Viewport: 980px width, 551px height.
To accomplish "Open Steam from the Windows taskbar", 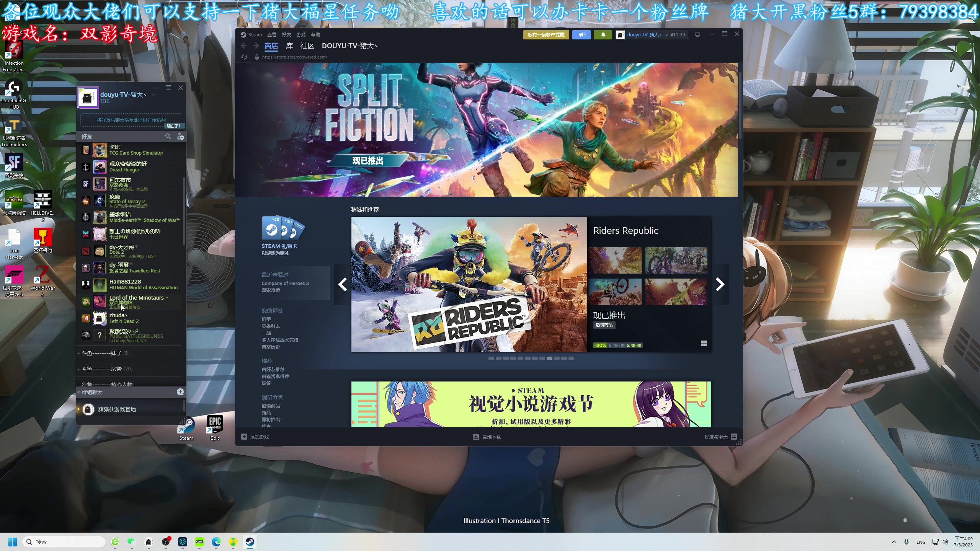I will [x=250, y=541].
